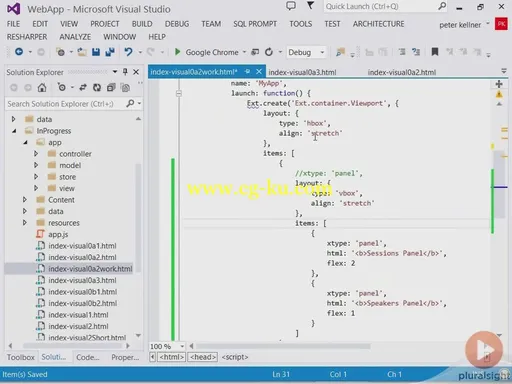Click the warning indicator in editor margin
Screen dimensions: 512x384
tap(499, 95)
